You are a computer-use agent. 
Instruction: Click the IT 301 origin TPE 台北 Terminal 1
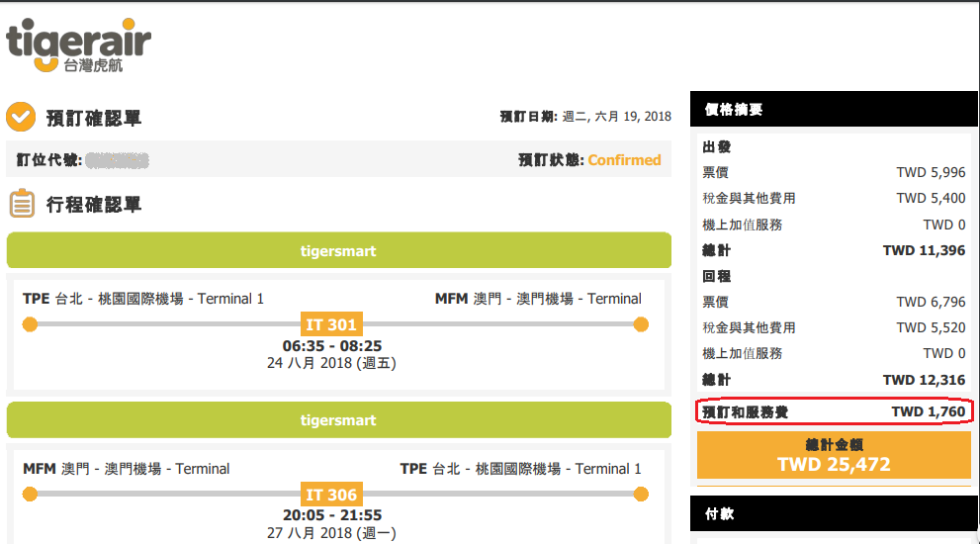pyautogui.click(x=143, y=299)
